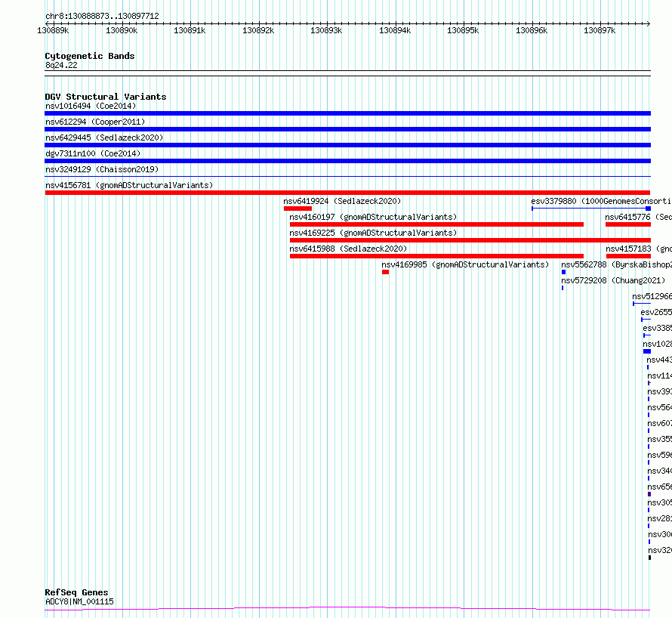Screen dimensions: 672x618
Task: Click the 130893k ruler tick label
Action: click(x=326, y=30)
